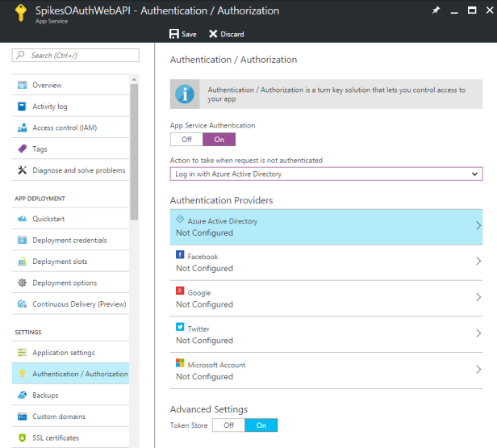497x448 pixels.
Task: Click the Discard button label
Action: 232,34
